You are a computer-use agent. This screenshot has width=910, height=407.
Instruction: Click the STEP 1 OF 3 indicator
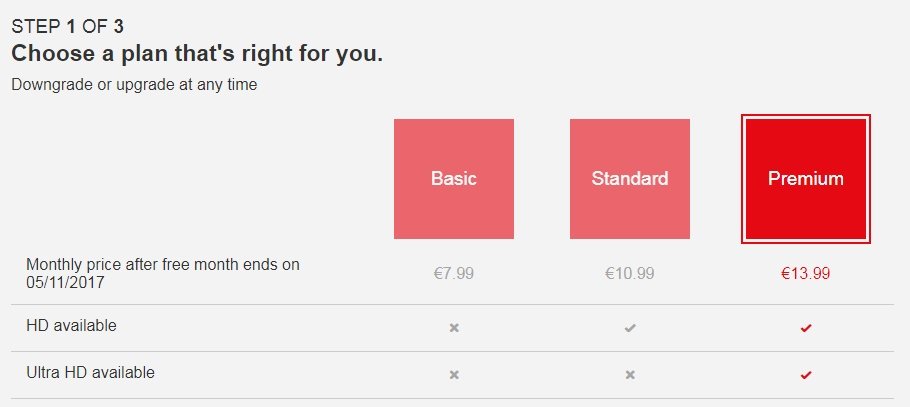67,26
